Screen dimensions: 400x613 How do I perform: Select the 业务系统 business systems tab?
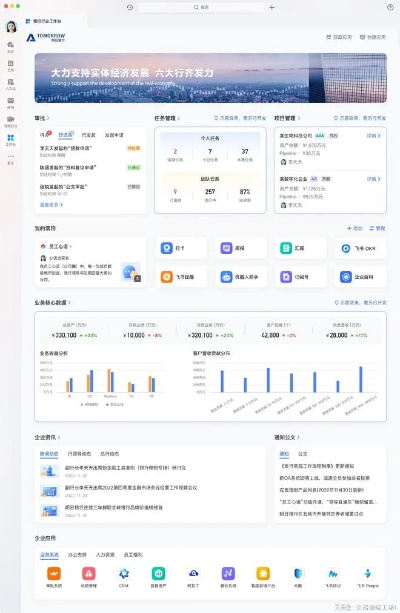coord(49,555)
